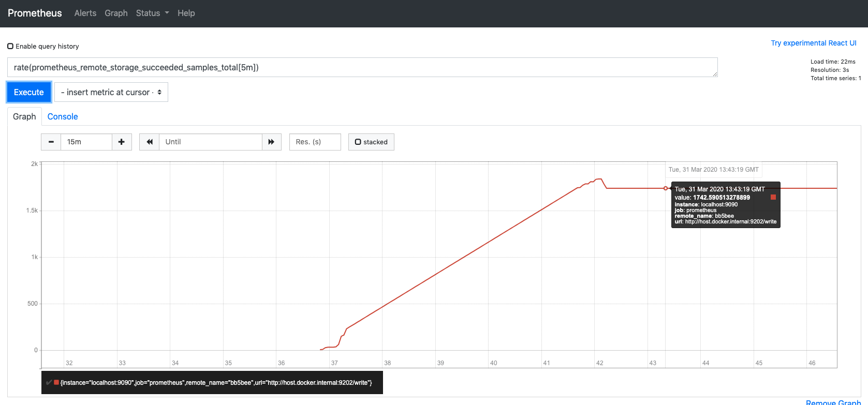Click the Total time series: 1 text
The height and width of the screenshot is (405, 868).
[836, 78]
